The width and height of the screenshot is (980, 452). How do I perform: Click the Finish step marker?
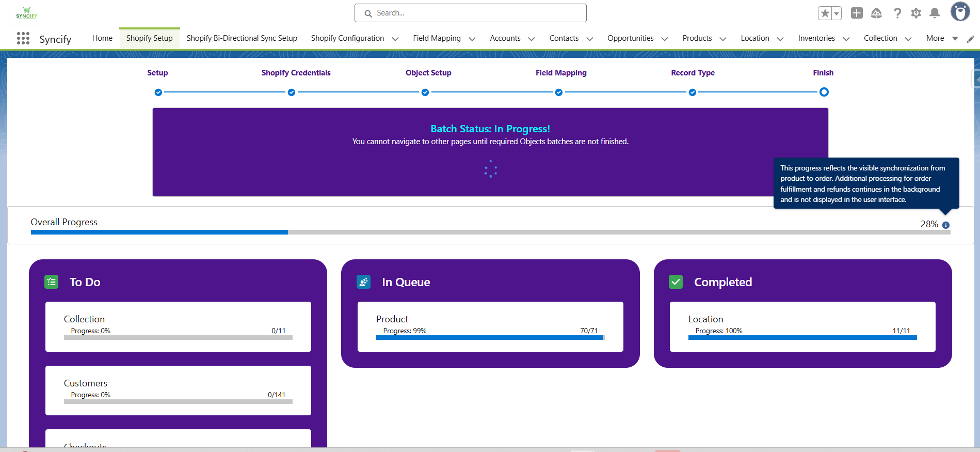click(824, 92)
